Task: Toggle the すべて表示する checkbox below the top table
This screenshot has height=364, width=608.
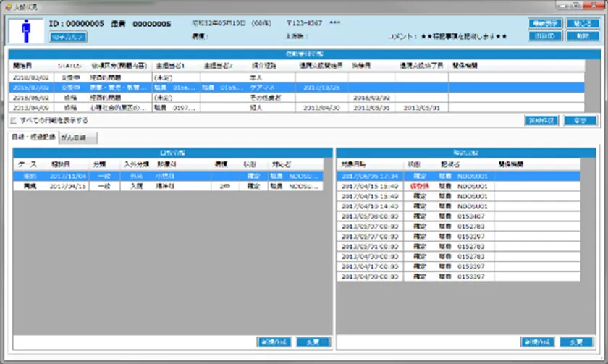Action: (x=15, y=120)
